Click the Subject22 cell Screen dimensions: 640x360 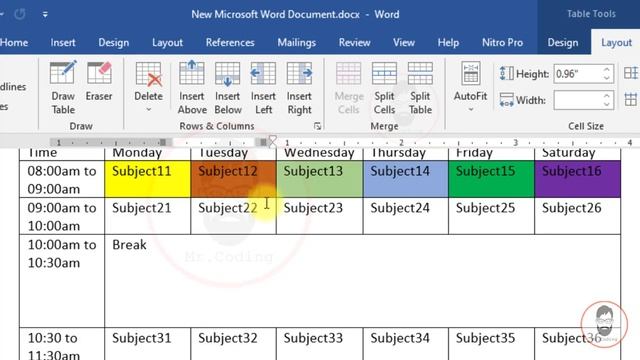tap(233, 216)
